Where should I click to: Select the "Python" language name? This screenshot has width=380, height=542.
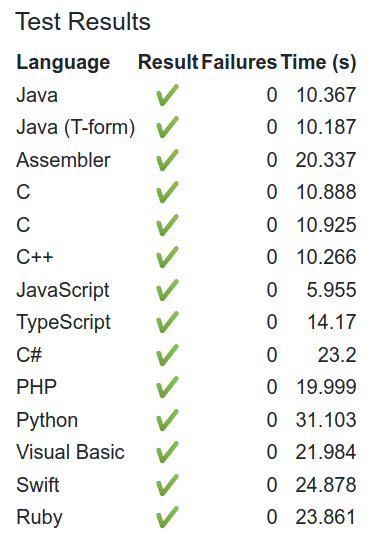pos(47,421)
